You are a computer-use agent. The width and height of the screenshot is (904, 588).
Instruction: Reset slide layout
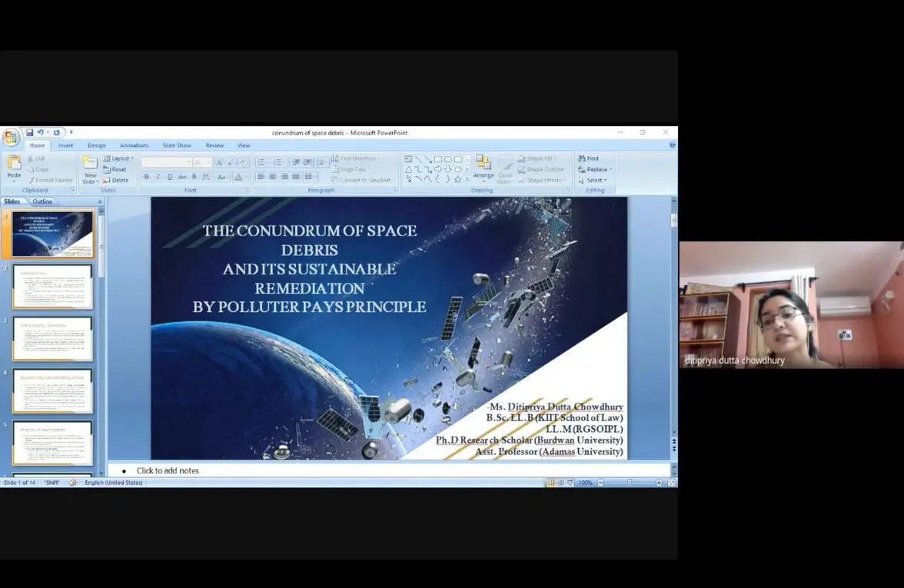point(115,169)
